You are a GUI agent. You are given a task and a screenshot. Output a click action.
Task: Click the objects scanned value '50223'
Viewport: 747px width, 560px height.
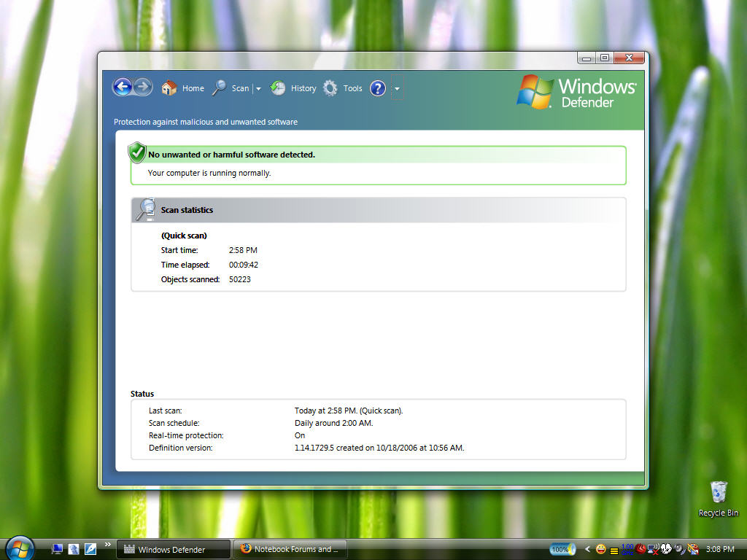point(239,279)
